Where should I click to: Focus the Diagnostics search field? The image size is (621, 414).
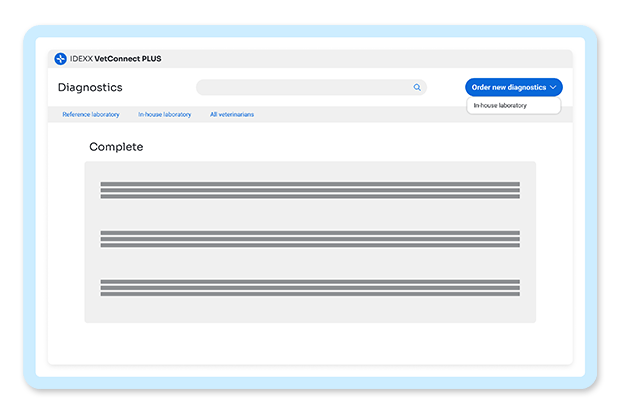(311, 87)
